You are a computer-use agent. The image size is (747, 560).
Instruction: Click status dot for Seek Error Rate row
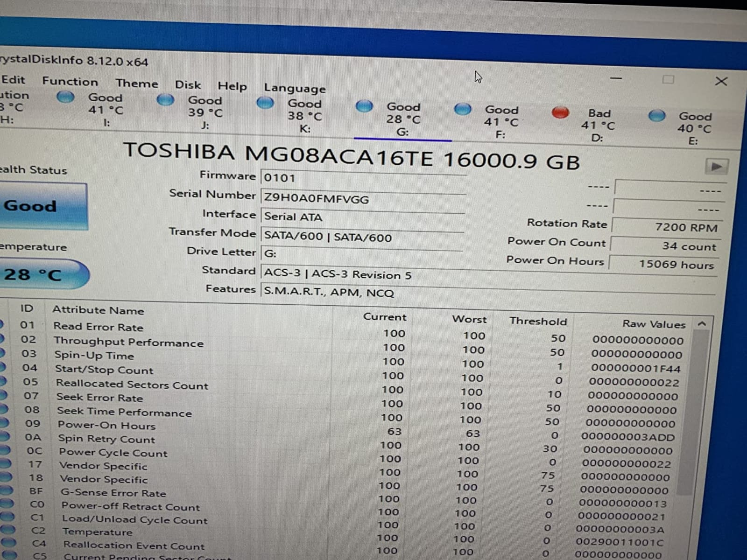point(3,394)
